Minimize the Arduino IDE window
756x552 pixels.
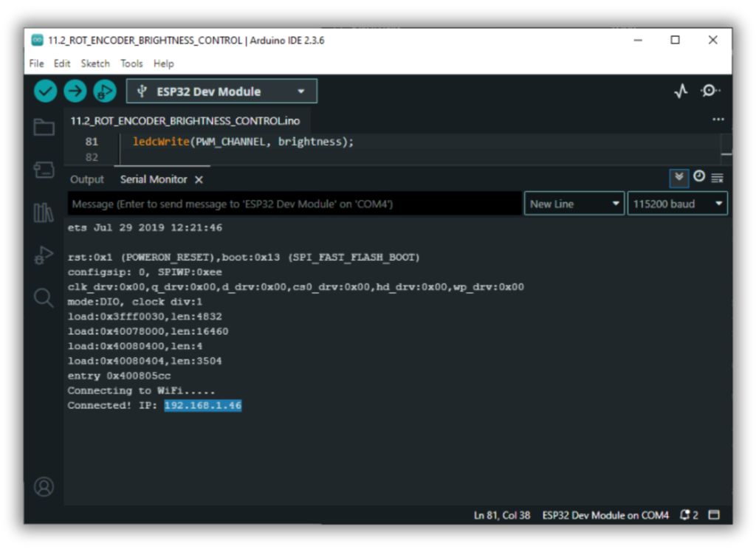coord(638,40)
